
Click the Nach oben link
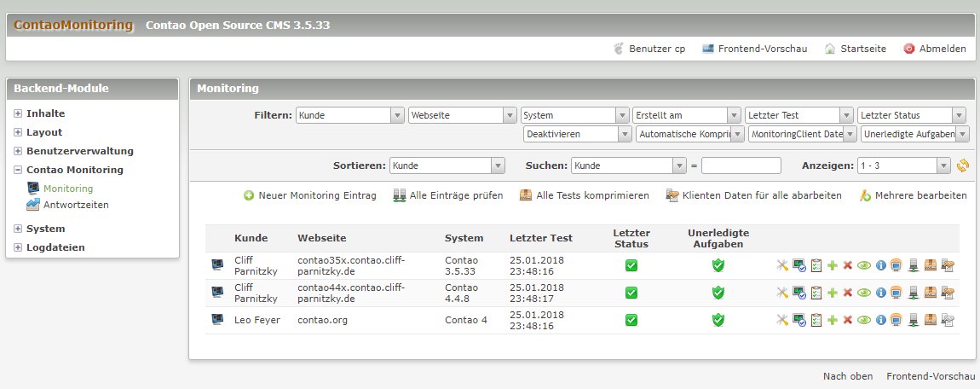click(848, 376)
